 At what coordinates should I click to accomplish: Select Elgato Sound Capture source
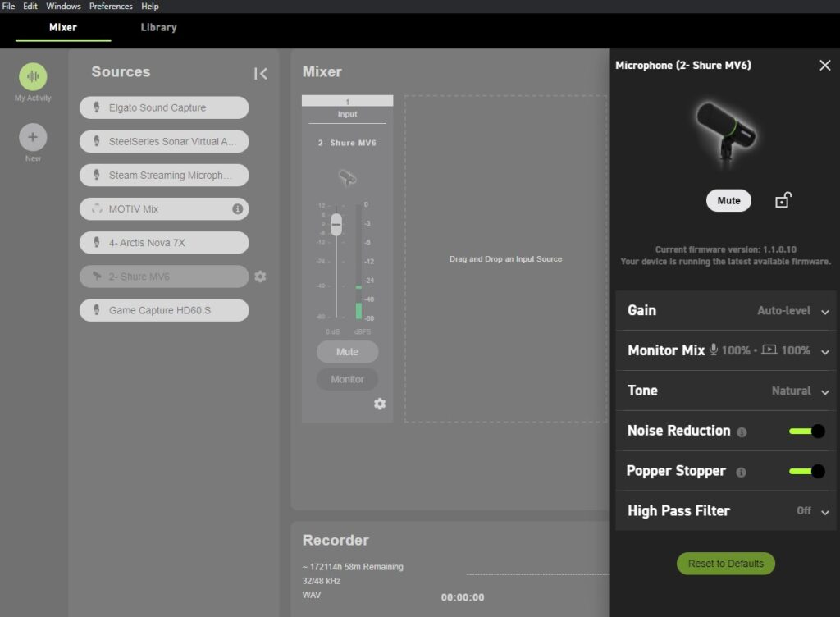click(x=164, y=107)
